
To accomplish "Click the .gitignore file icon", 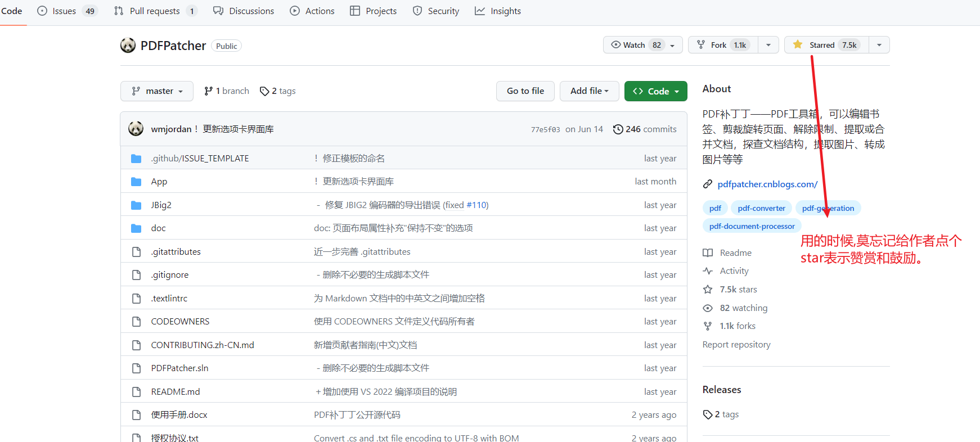I will pos(136,275).
